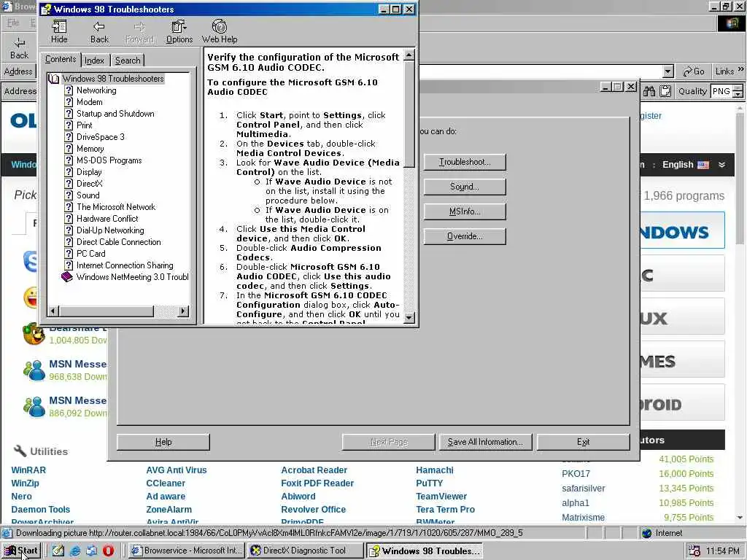This screenshot has width=747, height=560.
Task: Open The Microsoft Network topic
Action: point(116,207)
